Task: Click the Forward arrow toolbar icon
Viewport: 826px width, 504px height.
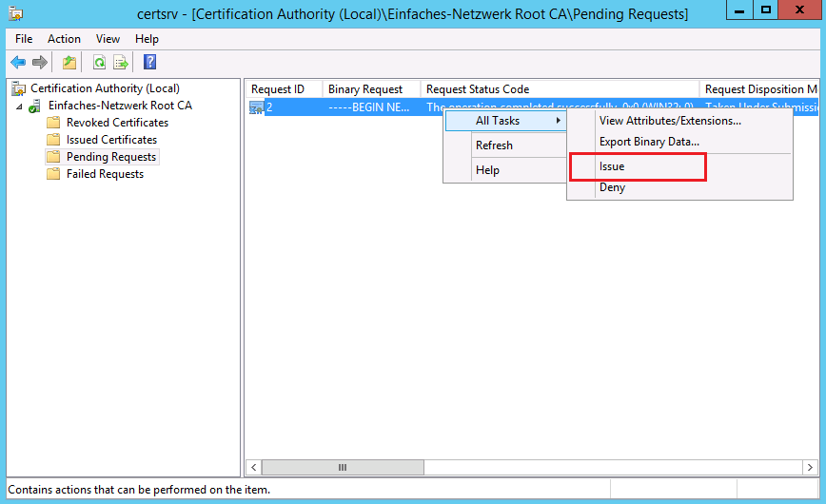Action: 40,63
